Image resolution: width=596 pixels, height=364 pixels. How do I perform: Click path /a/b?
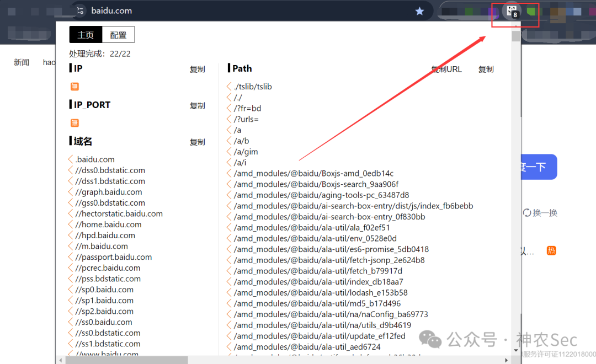pyautogui.click(x=241, y=141)
